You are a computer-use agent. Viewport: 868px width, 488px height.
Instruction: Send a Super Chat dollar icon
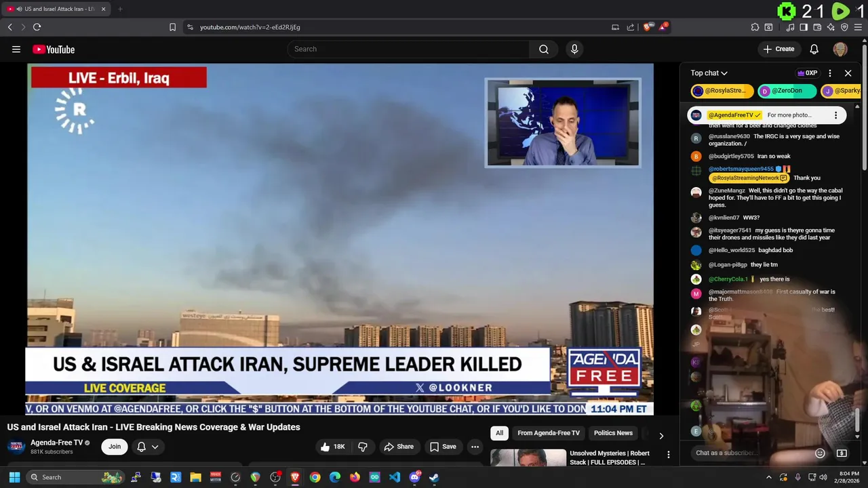pos(842,453)
